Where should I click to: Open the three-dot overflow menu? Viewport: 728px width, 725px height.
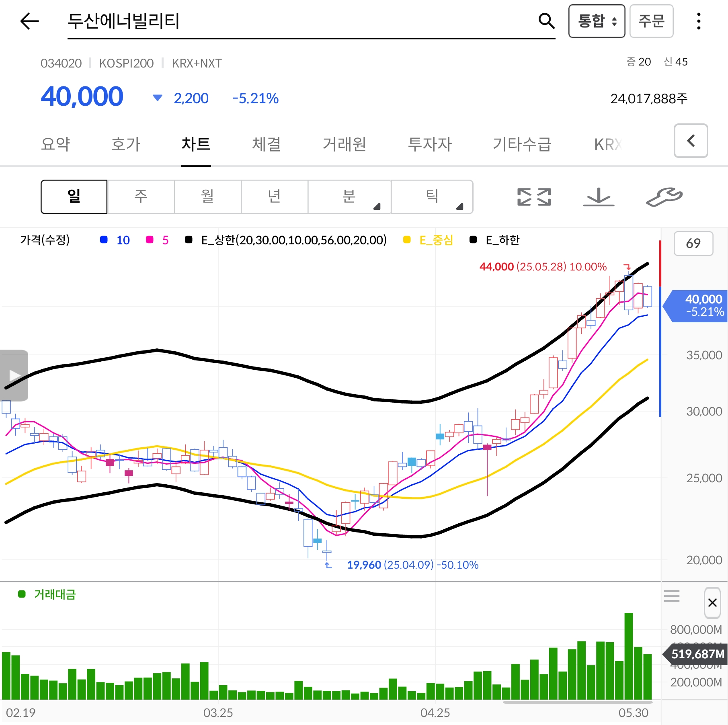699,21
